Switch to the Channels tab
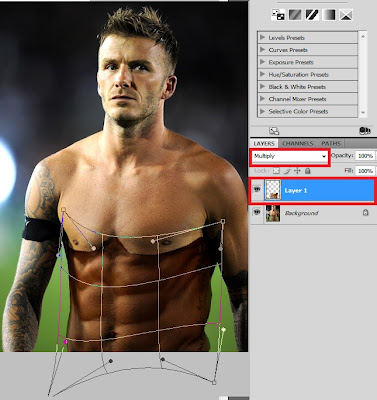The image size is (377, 400). (298, 143)
